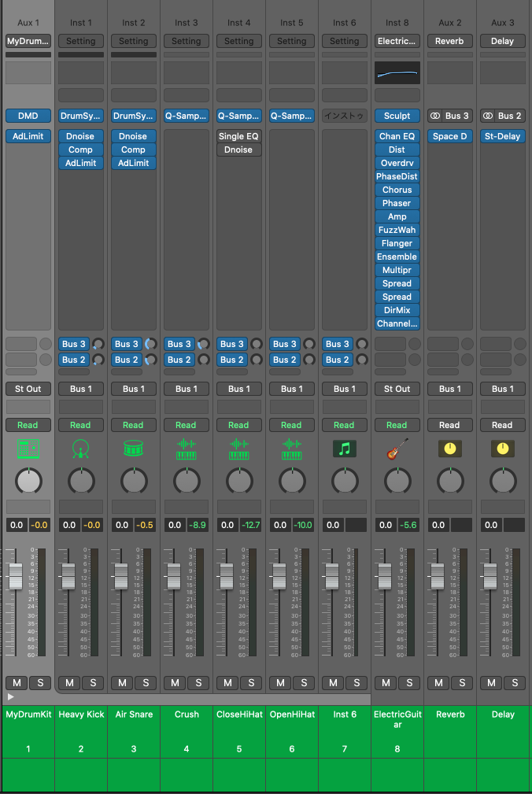Screen dimensions: 532x794
Task: Open the DrumSy... instrument on Inst 2
Action: 134,116
